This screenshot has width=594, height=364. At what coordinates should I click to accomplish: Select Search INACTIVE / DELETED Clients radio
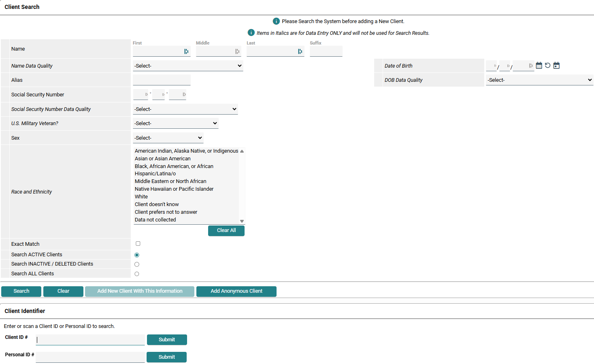(x=137, y=264)
